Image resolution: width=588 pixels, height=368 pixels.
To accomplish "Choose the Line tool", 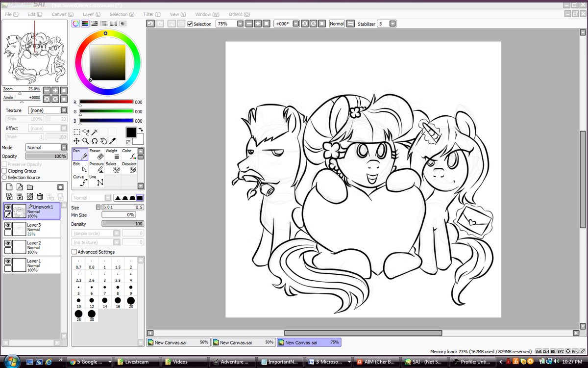I will coord(96,181).
